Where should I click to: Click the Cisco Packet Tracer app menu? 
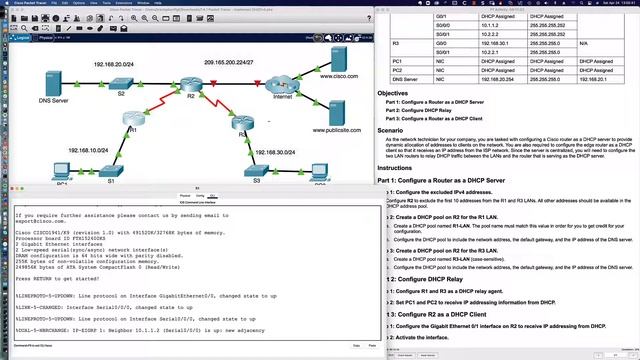click(x=30, y=2)
